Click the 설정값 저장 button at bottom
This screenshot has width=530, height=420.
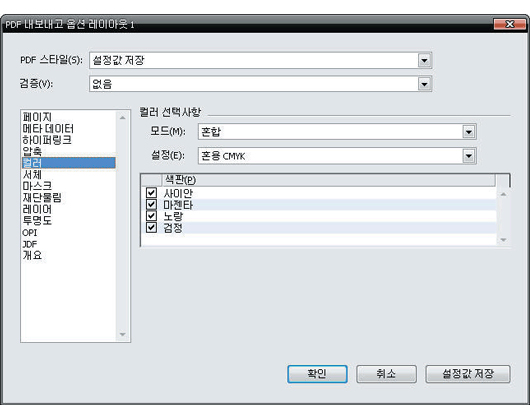(468, 374)
